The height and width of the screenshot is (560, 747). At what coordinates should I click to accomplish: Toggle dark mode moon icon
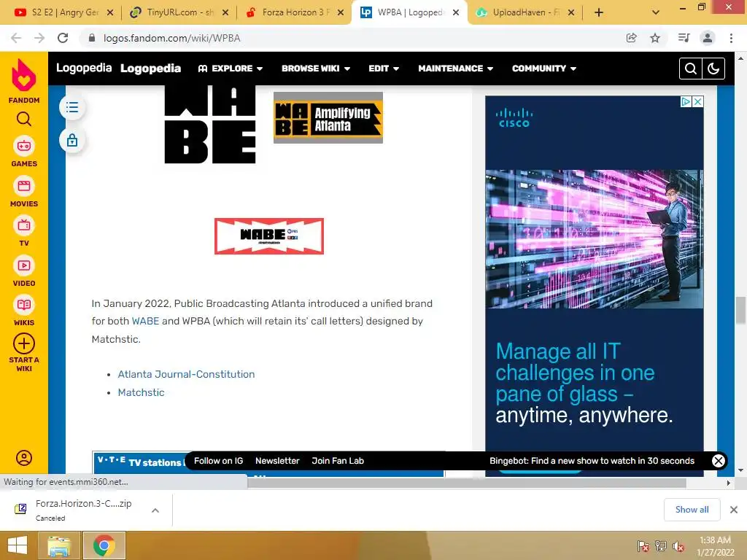coord(713,69)
